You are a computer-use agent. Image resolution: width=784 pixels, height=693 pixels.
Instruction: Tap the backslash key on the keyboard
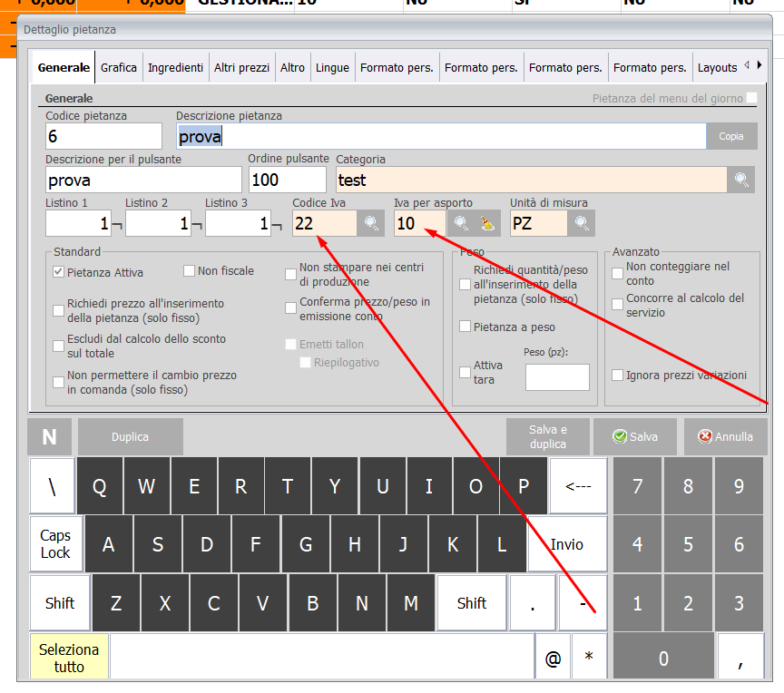click(52, 485)
